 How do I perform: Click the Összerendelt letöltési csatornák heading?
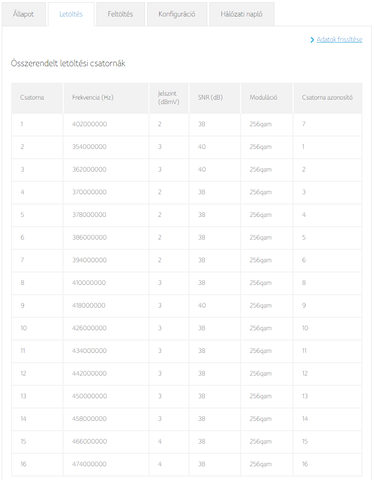point(68,63)
